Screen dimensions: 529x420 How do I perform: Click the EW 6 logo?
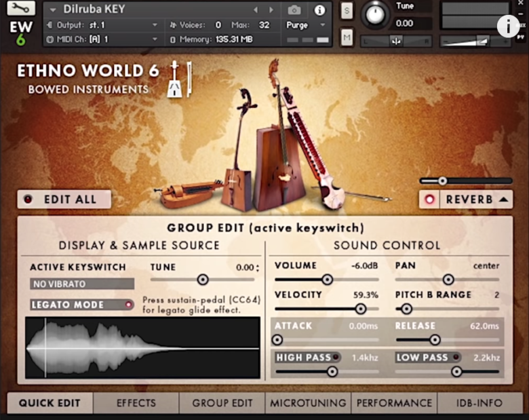[x=21, y=33]
